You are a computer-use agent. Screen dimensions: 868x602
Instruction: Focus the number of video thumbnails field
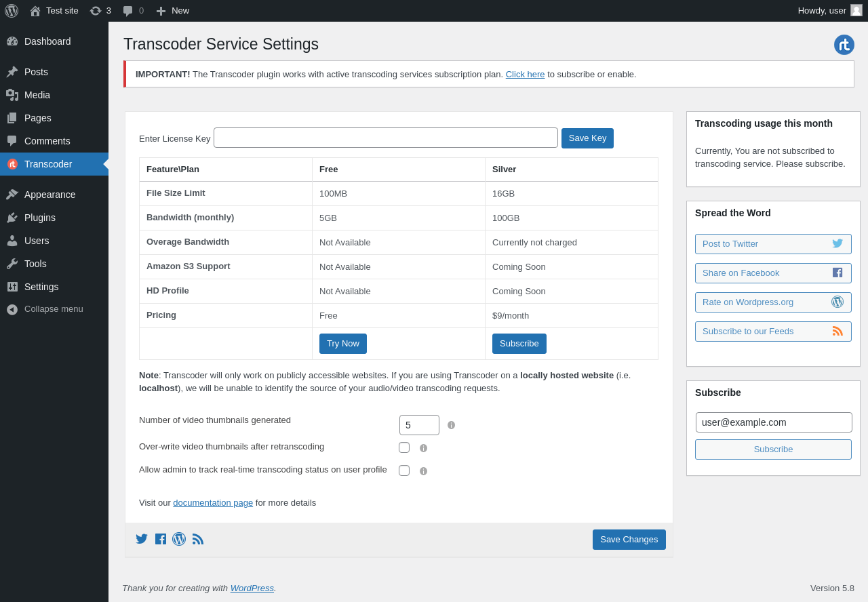point(419,425)
